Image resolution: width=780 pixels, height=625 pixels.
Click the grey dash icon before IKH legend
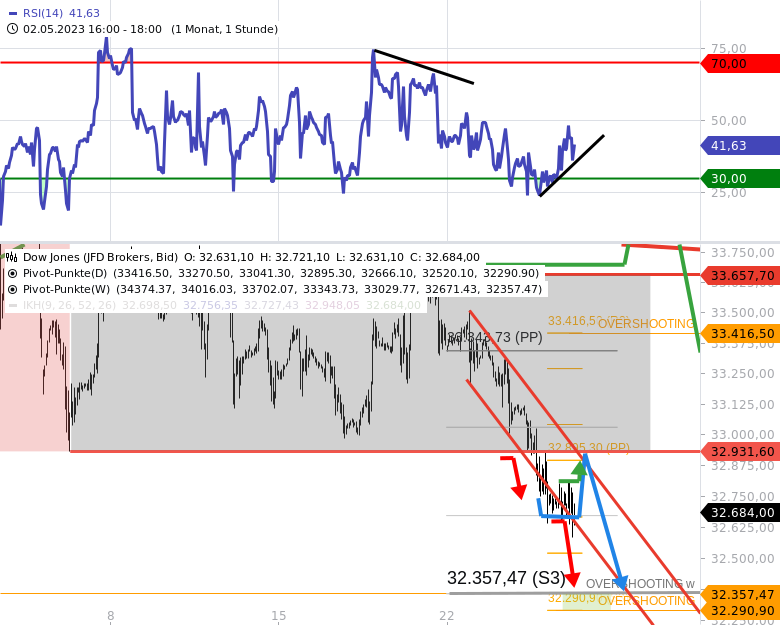pyautogui.click(x=13, y=305)
